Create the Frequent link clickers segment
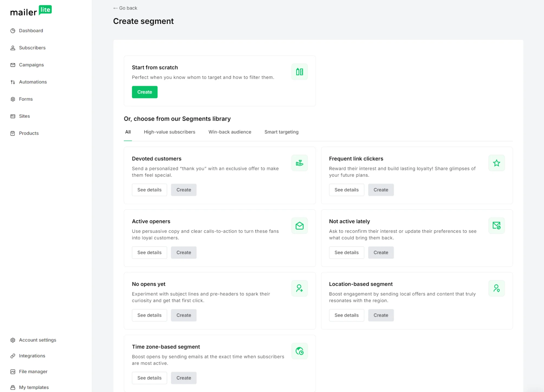Image resolution: width=544 pixels, height=392 pixels. [x=381, y=190]
